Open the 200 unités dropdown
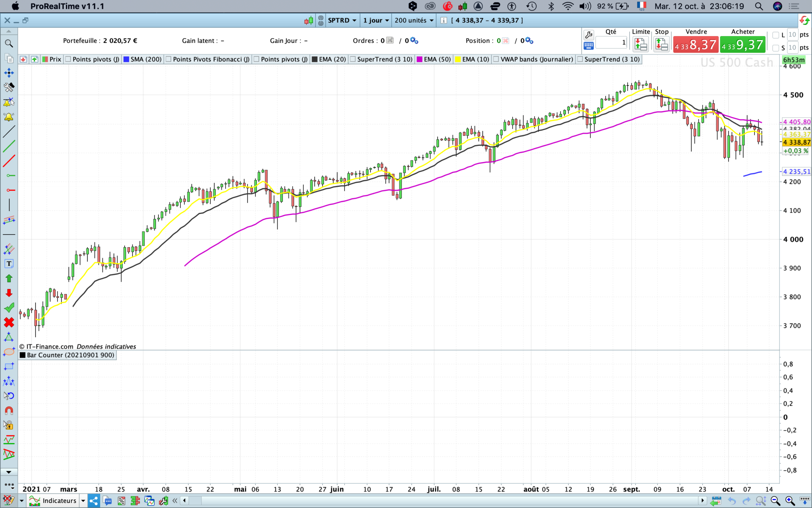812x508 pixels. 414,20
